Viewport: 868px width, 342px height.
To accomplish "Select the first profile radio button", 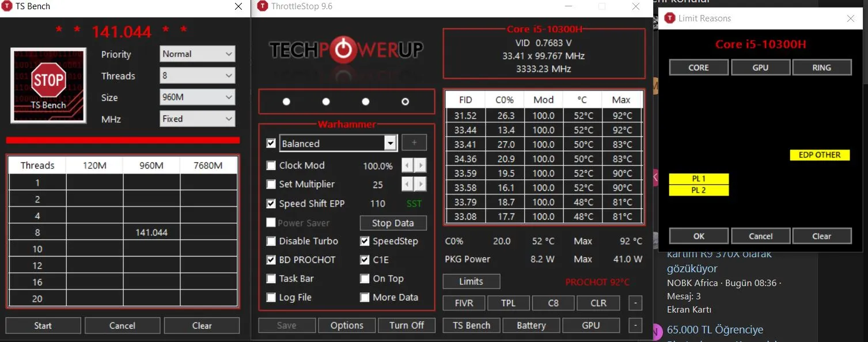I will [x=286, y=102].
